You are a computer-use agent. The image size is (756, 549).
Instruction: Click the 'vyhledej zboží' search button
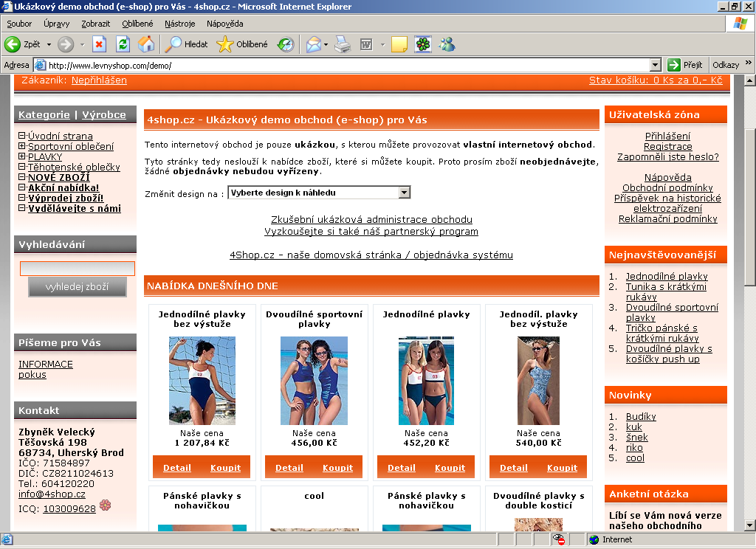coord(77,287)
